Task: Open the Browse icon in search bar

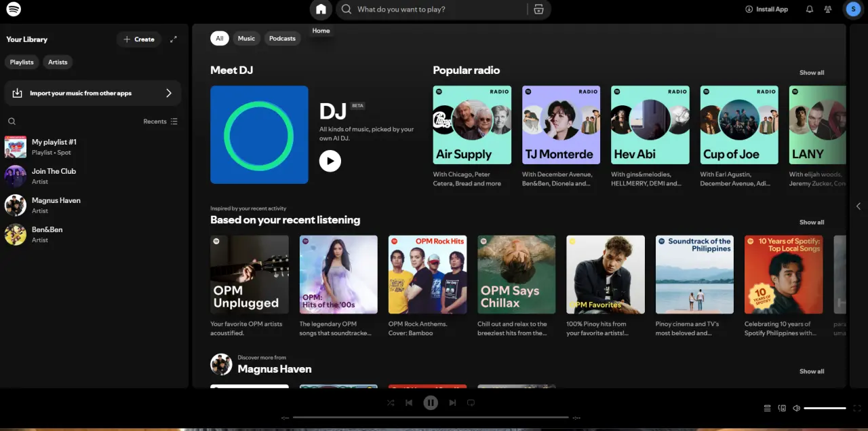Action: (538, 10)
